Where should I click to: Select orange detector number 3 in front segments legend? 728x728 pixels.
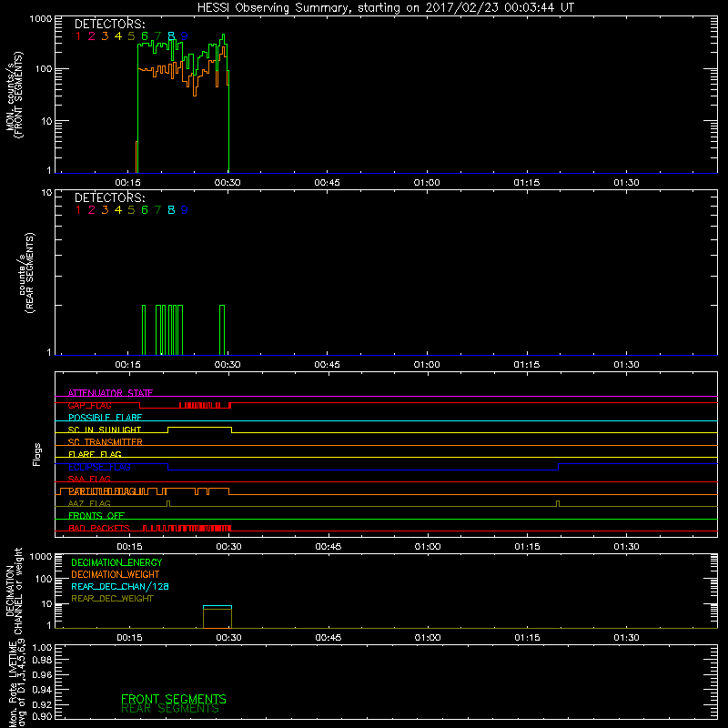pos(105,36)
